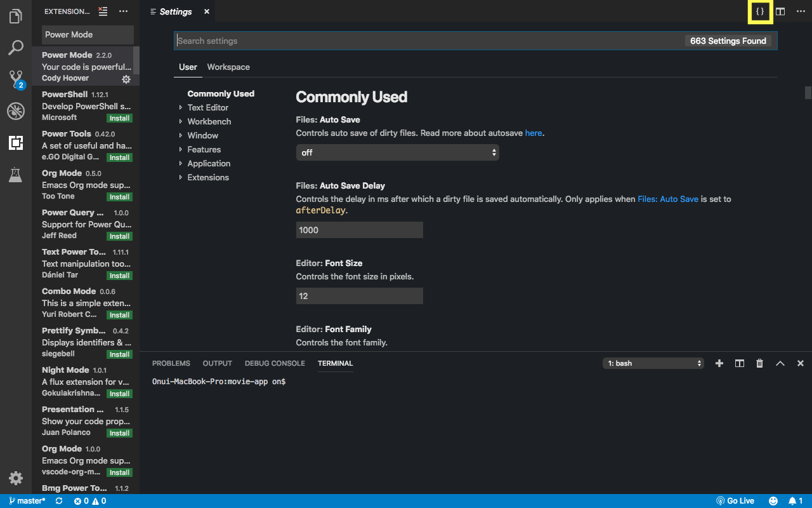
Task: Open the Test beaker view in activity bar
Action: (16, 175)
